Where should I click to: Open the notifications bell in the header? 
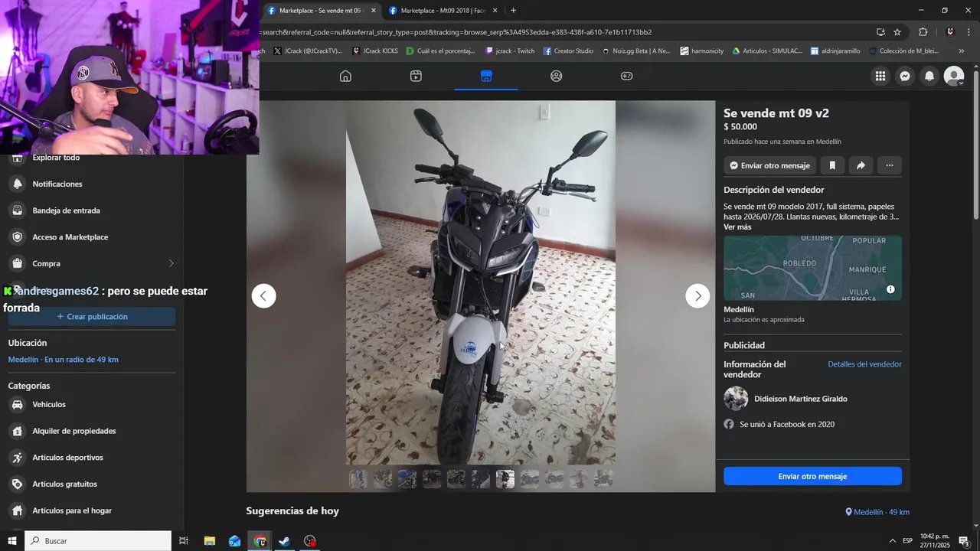pyautogui.click(x=929, y=76)
